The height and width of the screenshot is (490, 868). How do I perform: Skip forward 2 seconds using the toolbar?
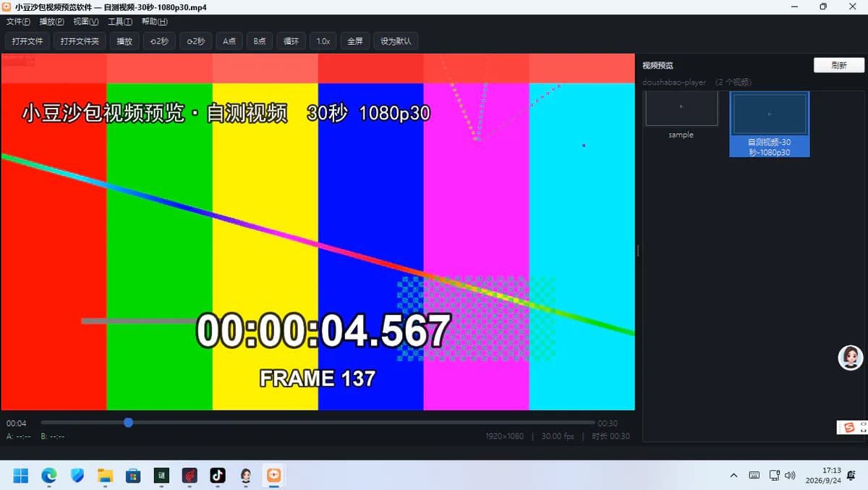click(x=195, y=41)
